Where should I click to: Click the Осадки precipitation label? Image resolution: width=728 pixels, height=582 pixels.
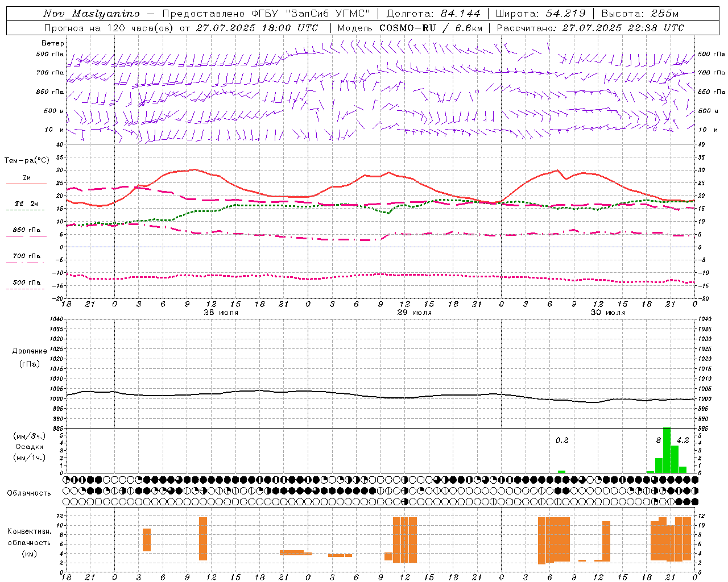click(x=30, y=447)
